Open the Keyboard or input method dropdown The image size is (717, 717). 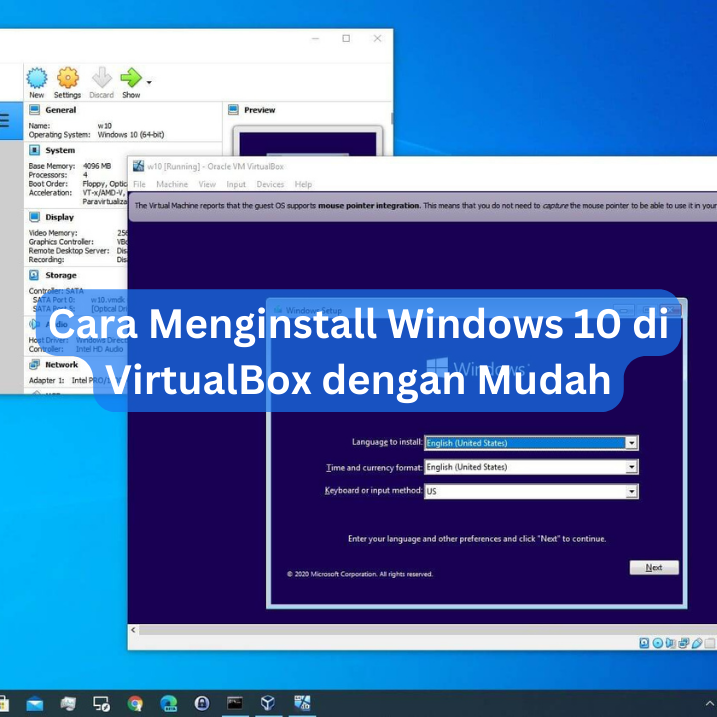[x=531, y=491]
